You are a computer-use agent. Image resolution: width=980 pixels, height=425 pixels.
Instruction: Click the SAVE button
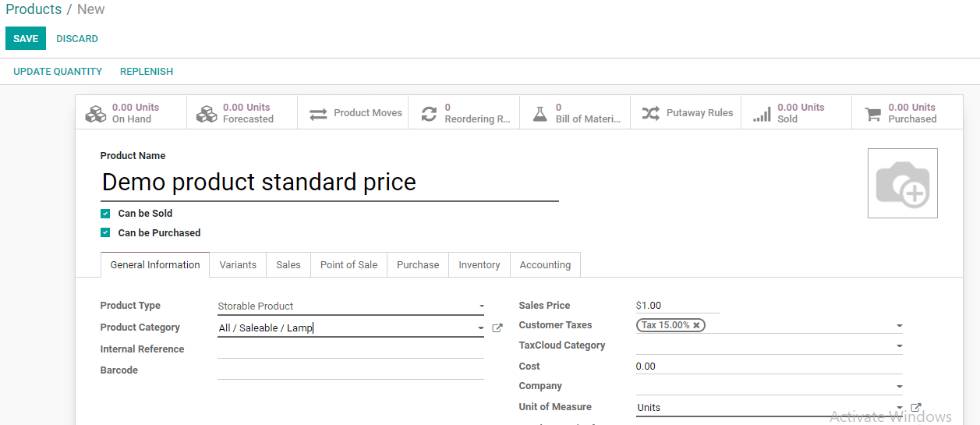pos(26,39)
